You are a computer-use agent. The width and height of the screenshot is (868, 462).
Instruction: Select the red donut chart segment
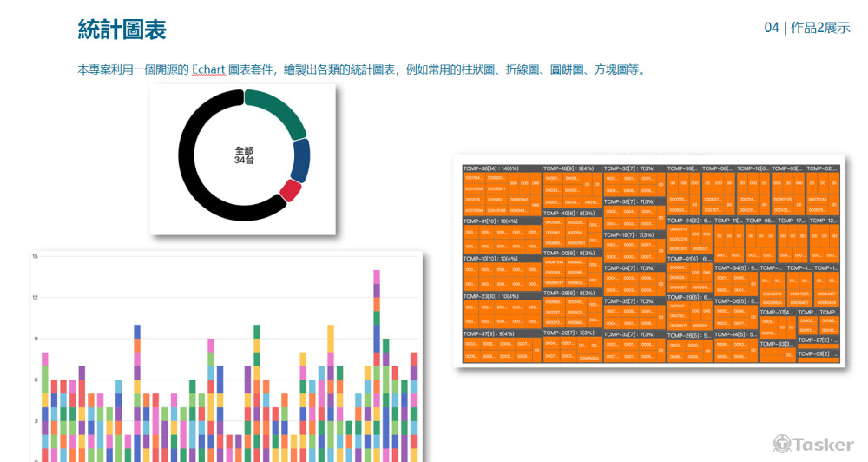pyautogui.click(x=292, y=191)
